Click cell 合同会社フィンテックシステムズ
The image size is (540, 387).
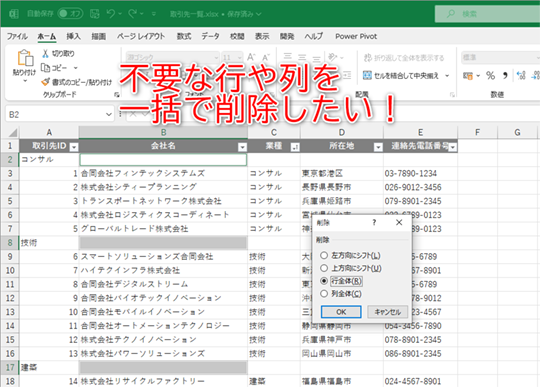coord(163,174)
